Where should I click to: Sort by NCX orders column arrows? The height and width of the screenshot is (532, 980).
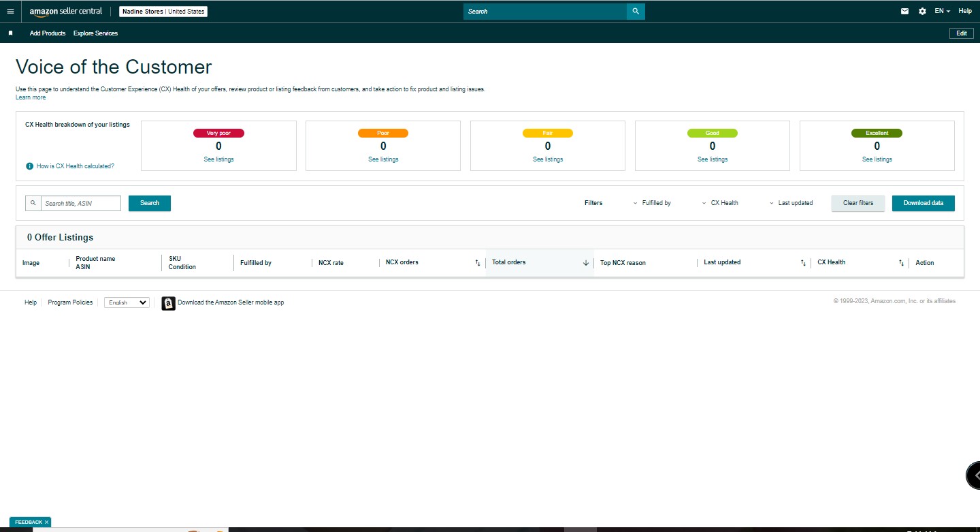pos(478,263)
